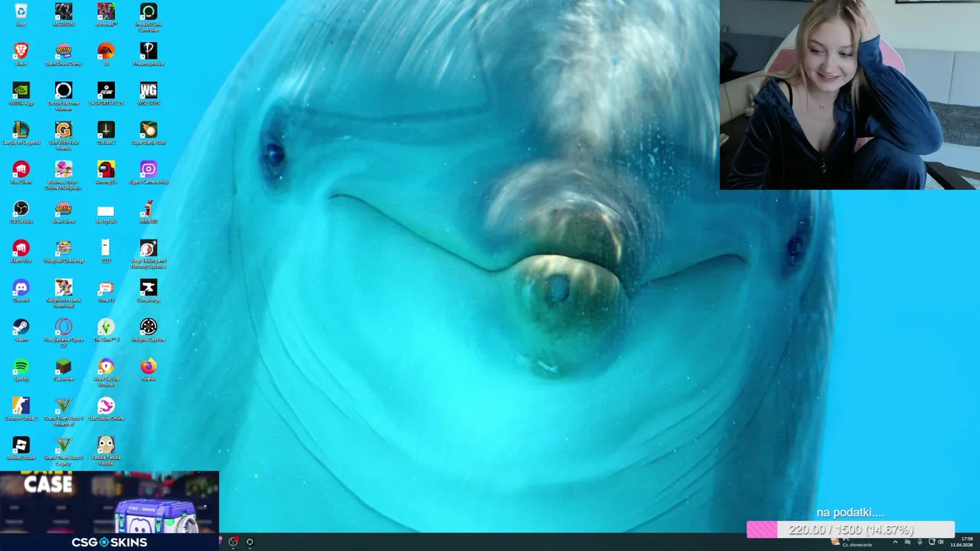Screen dimensions: 980x551
Task: Open the Insta360 Link Controller shortcut
Action: pyautogui.click(x=149, y=17)
